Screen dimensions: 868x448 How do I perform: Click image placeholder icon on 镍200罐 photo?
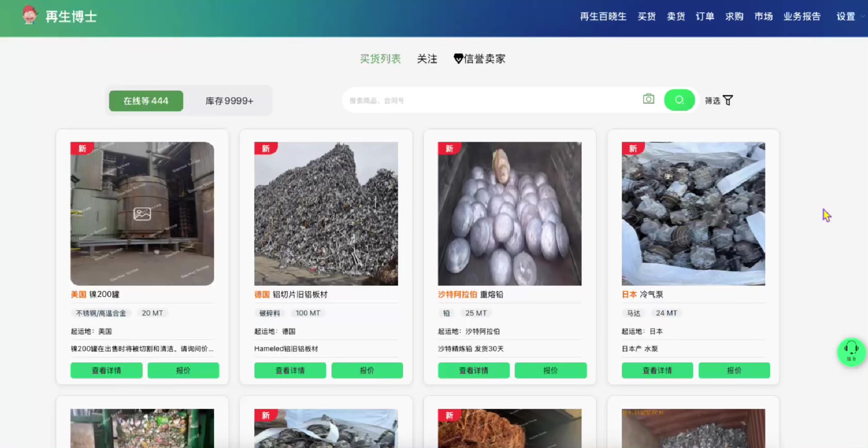(x=142, y=214)
